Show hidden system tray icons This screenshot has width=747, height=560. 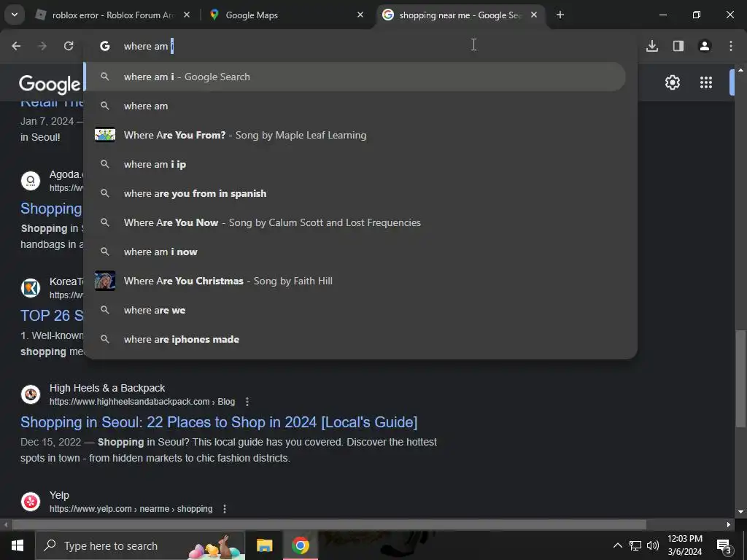(x=617, y=545)
